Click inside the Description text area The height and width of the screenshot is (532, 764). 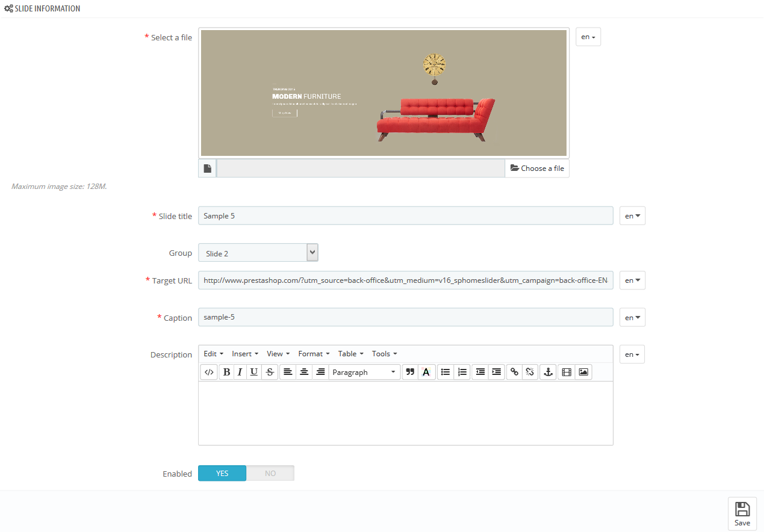[406, 413]
